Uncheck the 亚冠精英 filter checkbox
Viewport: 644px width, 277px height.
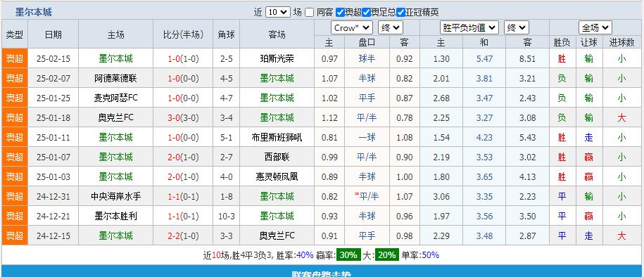401,13
